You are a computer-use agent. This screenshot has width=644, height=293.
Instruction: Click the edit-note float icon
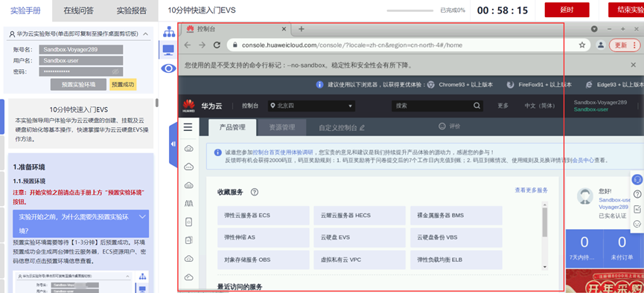tap(637, 209)
